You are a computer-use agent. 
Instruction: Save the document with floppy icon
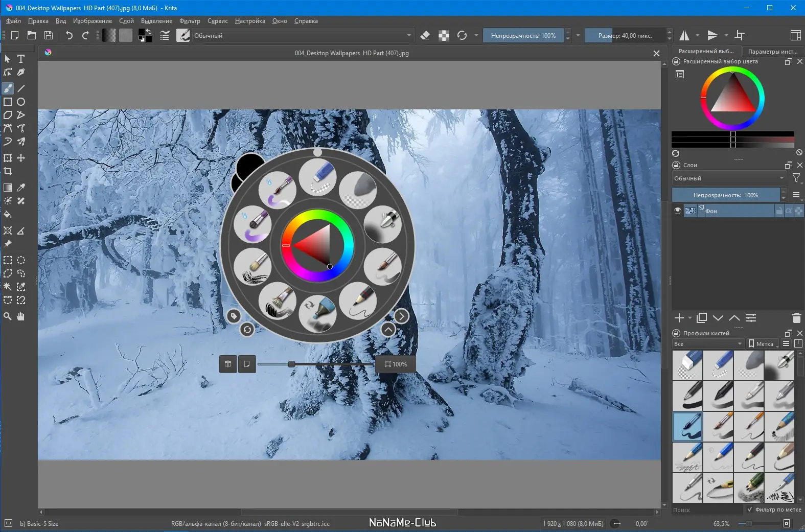49,35
